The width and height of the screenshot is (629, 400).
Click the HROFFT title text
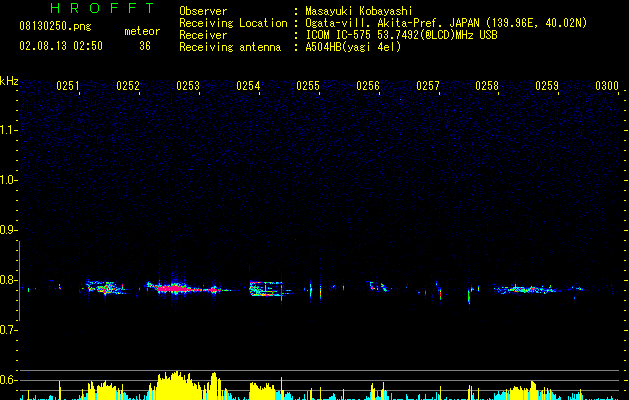102,8
